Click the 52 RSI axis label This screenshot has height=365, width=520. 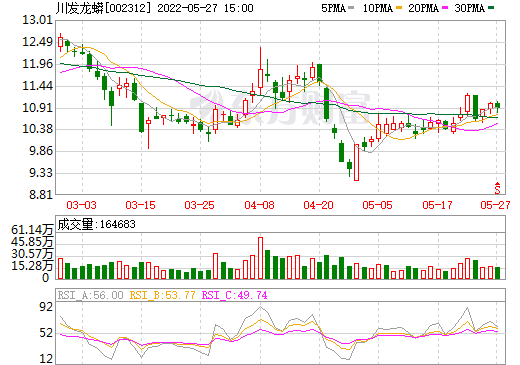point(46,333)
